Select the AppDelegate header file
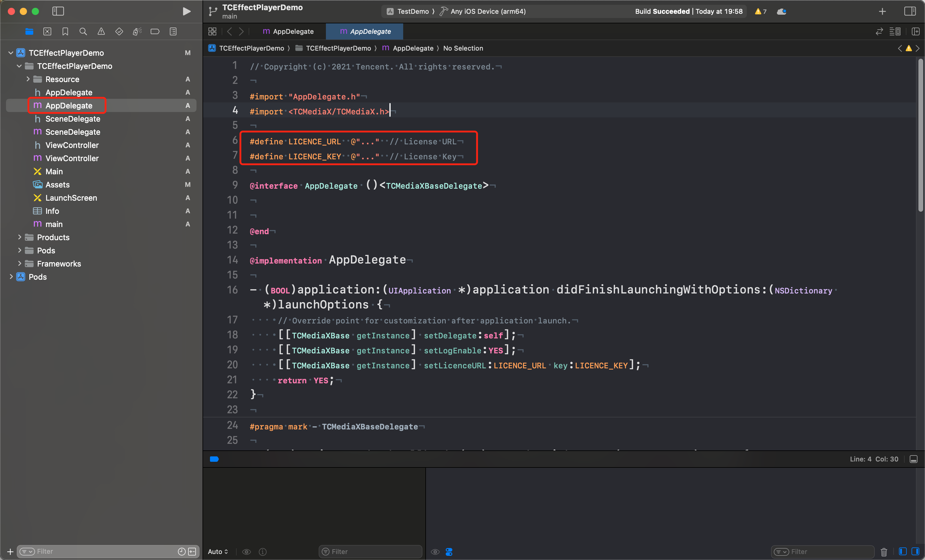Viewport: 925px width, 560px height. 101,92
